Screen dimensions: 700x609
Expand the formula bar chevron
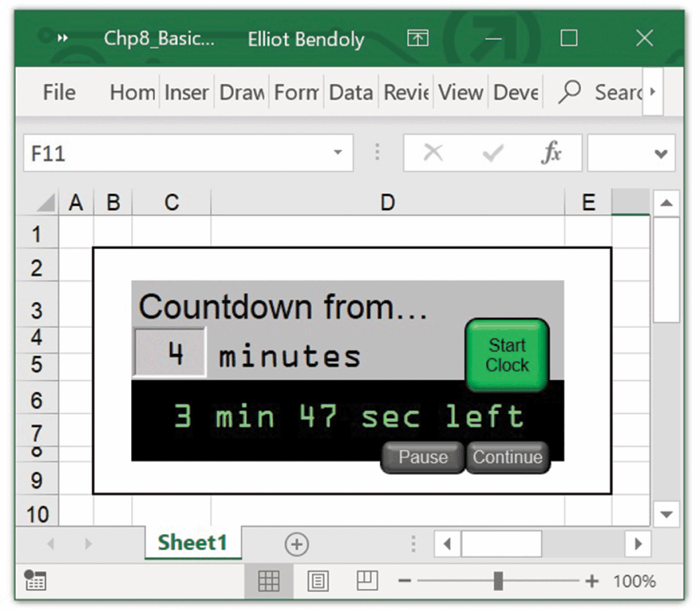coord(660,153)
